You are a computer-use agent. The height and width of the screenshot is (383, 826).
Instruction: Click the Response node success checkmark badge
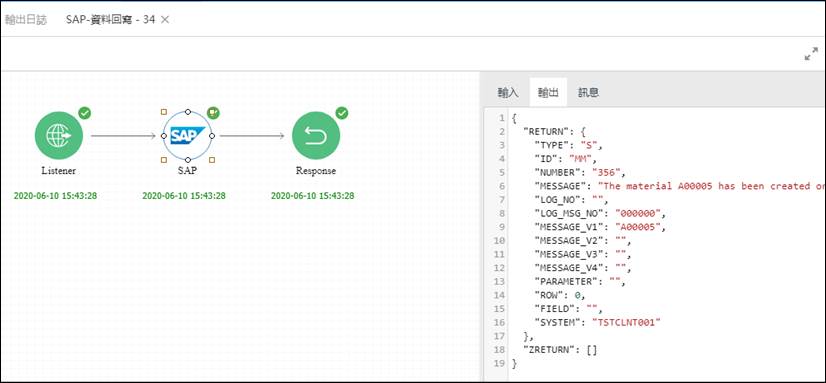(342, 113)
